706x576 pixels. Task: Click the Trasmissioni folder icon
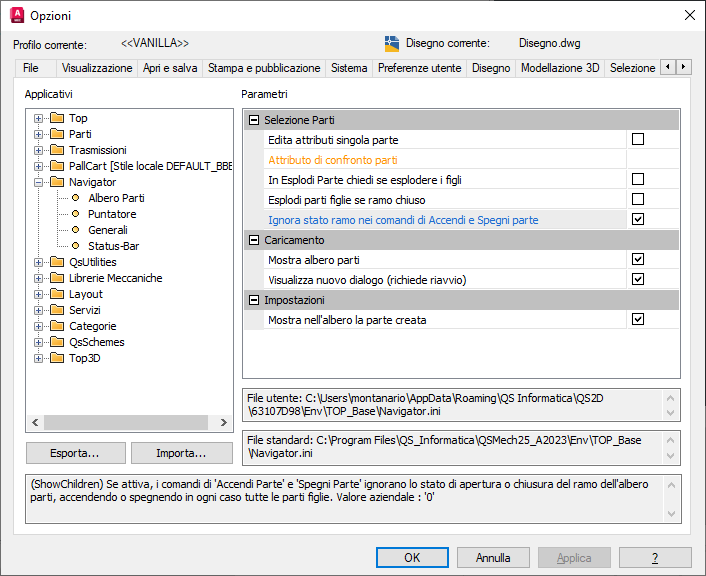pos(57,150)
